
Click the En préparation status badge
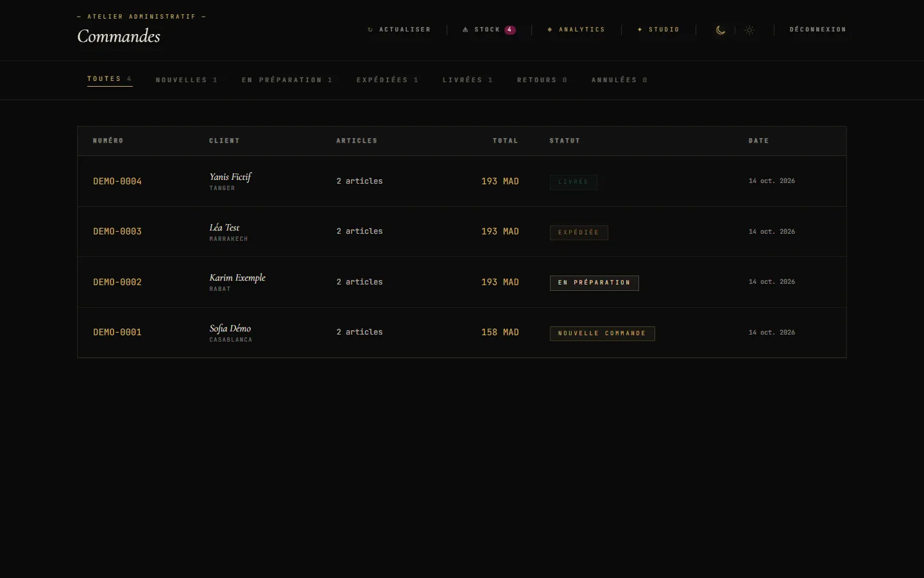tap(594, 283)
